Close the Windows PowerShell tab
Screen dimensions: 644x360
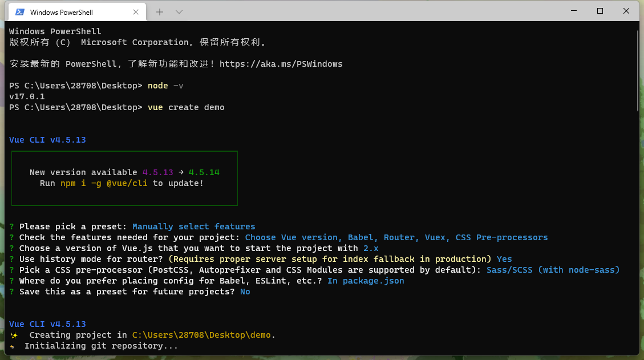click(136, 13)
